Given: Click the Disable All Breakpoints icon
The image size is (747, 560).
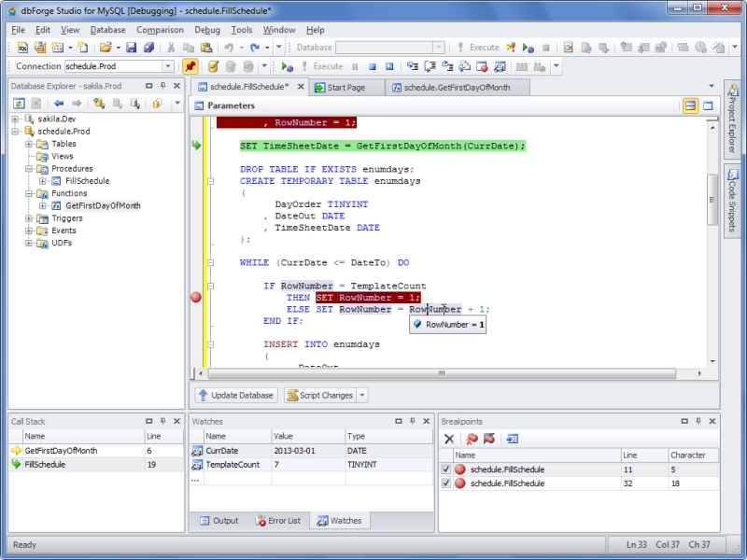Looking at the screenshot, I should pos(489,439).
